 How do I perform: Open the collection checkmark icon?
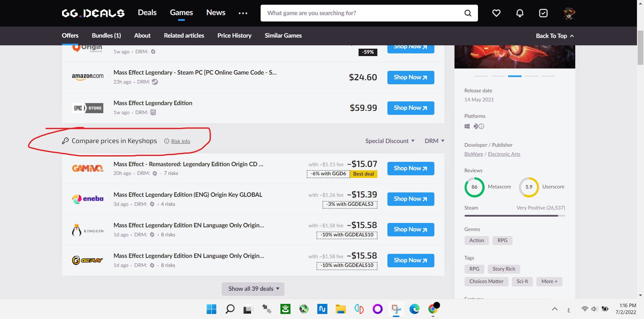tap(543, 13)
